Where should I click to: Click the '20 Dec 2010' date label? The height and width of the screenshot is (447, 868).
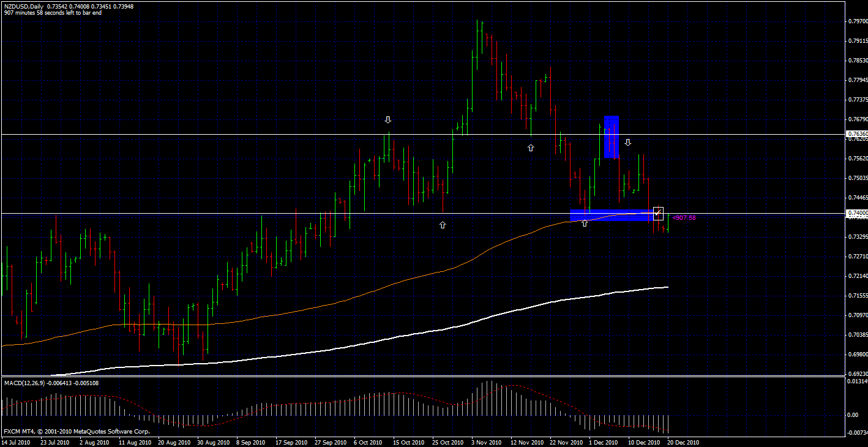pyautogui.click(x=683, y=442)
